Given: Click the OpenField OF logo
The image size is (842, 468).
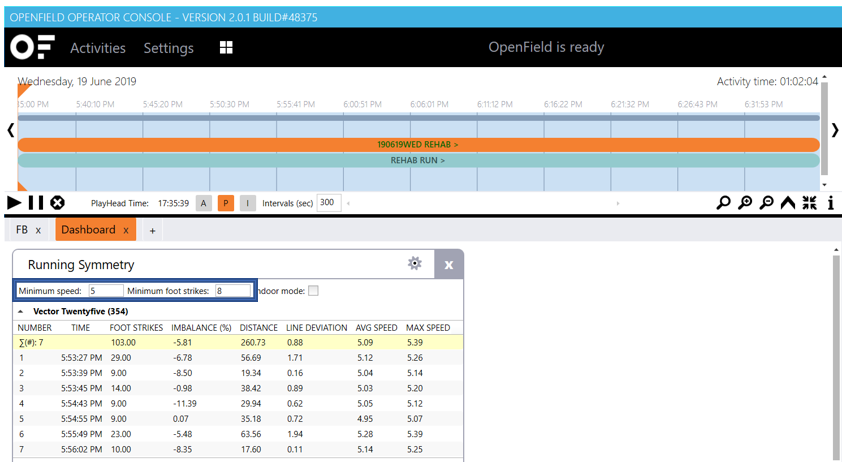Looking at the screenshot, I should [32, 47].
